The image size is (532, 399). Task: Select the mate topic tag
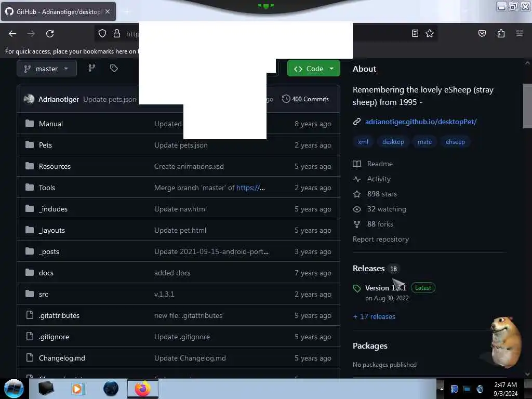coord(424,142)
